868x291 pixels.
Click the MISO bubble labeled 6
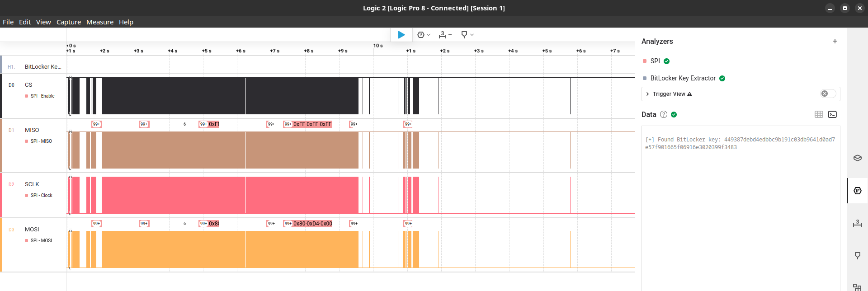pyautogui.click(x=184, y=124)
